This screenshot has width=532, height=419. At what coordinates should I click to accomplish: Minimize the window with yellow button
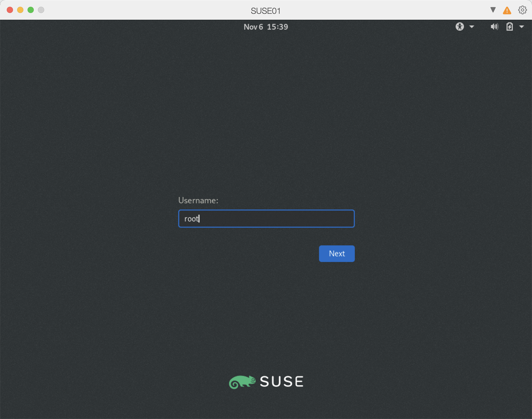click(20, 10)
